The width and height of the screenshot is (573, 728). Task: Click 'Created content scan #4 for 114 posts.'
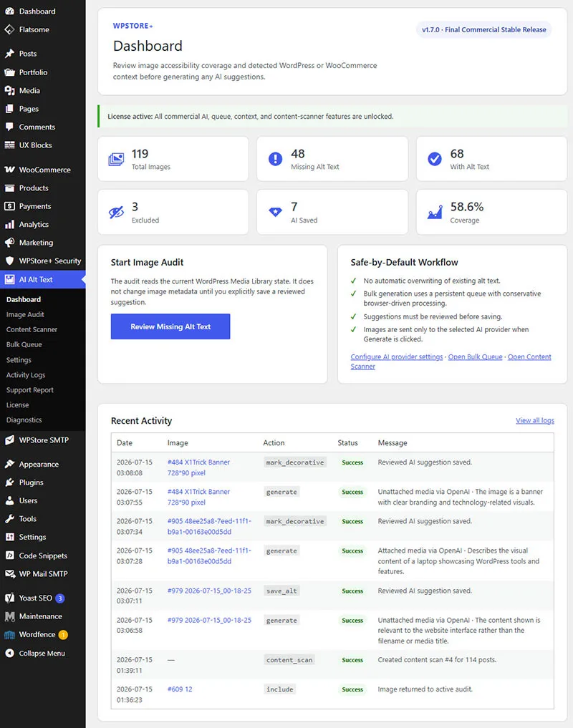tap(437, 659)
